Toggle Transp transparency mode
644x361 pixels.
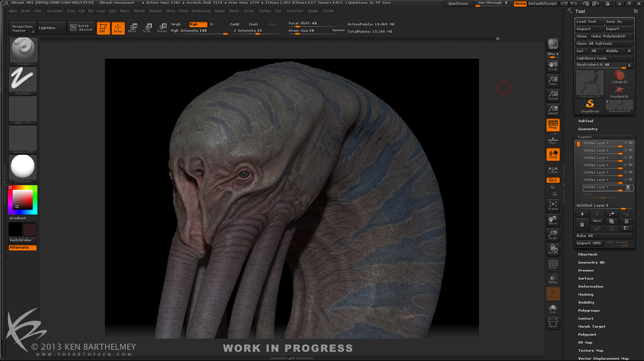coord(553,279)
